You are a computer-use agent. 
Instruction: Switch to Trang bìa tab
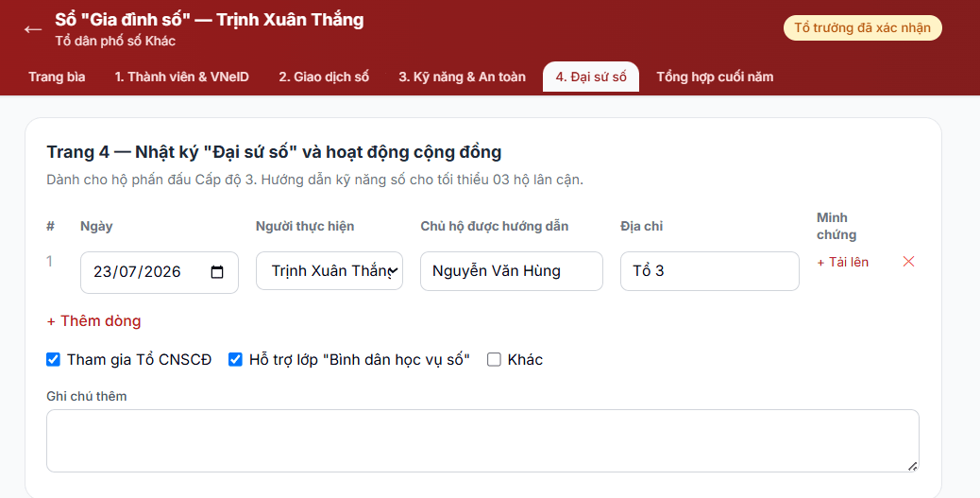coord(57,77)
